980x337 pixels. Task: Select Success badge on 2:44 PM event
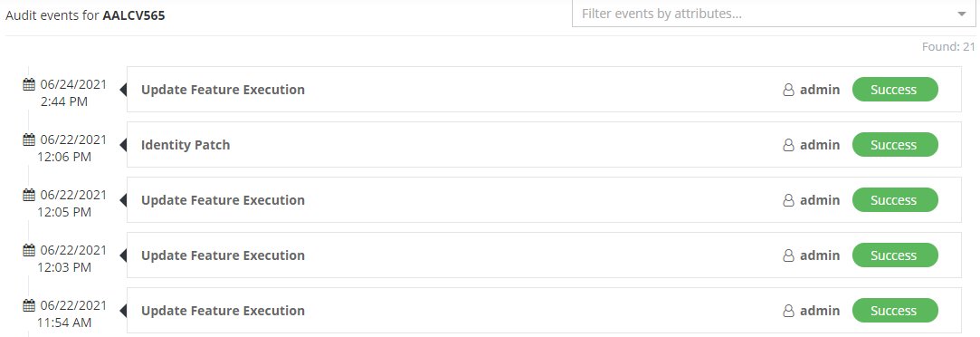[x=895, y=90]
